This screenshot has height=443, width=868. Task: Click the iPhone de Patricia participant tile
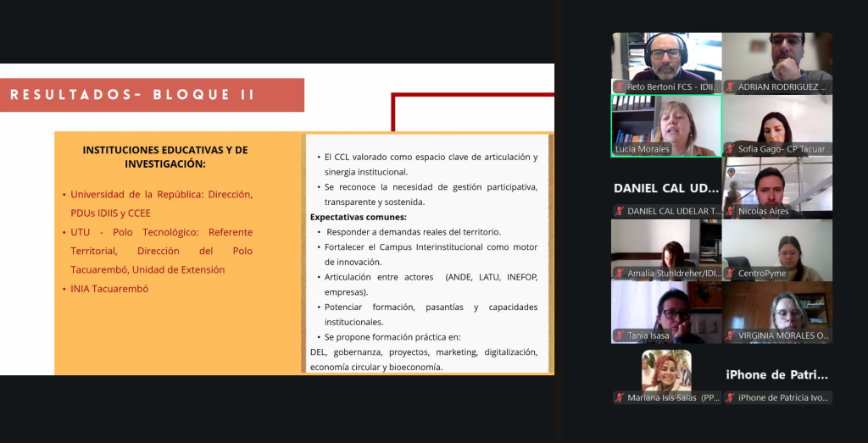pos(776,374)
